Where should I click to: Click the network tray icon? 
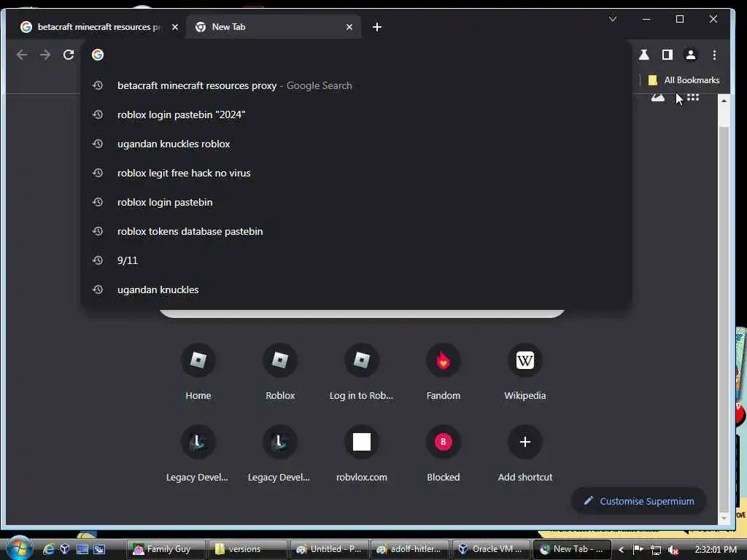[656, 550]
